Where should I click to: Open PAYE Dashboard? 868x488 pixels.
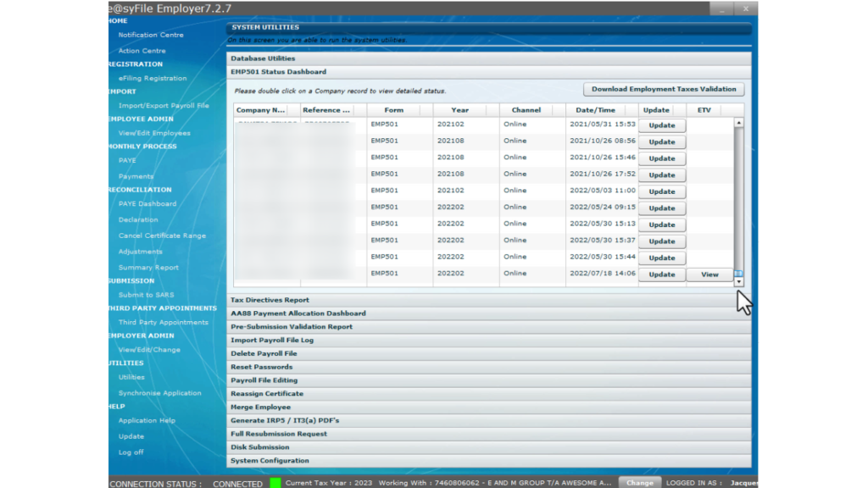pyautogui.click(x=147, y=203)
